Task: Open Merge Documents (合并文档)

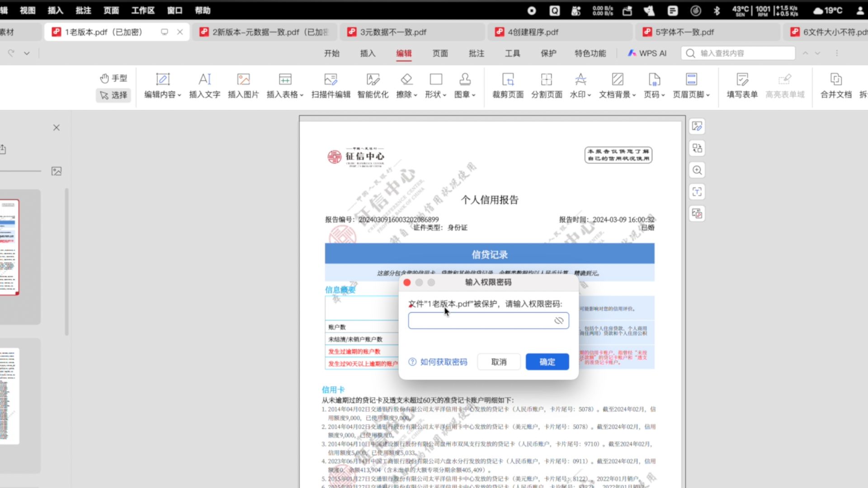Action: [836, 85]
